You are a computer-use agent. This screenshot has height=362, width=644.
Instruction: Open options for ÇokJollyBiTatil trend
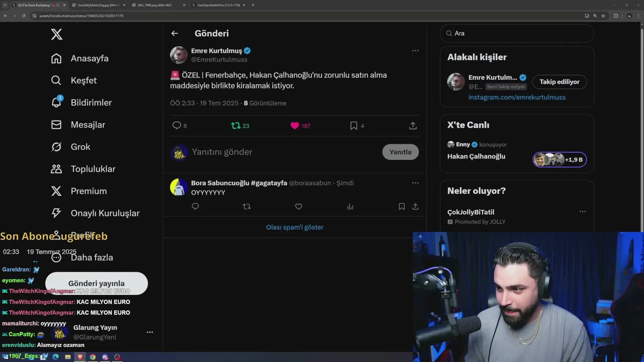point(583,212)
